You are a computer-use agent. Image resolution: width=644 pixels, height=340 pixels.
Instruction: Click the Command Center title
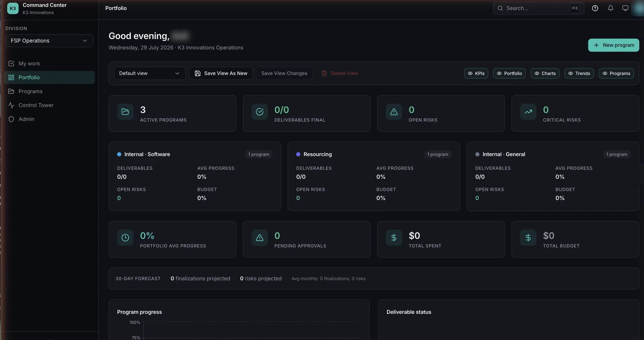tap(45, 5)
